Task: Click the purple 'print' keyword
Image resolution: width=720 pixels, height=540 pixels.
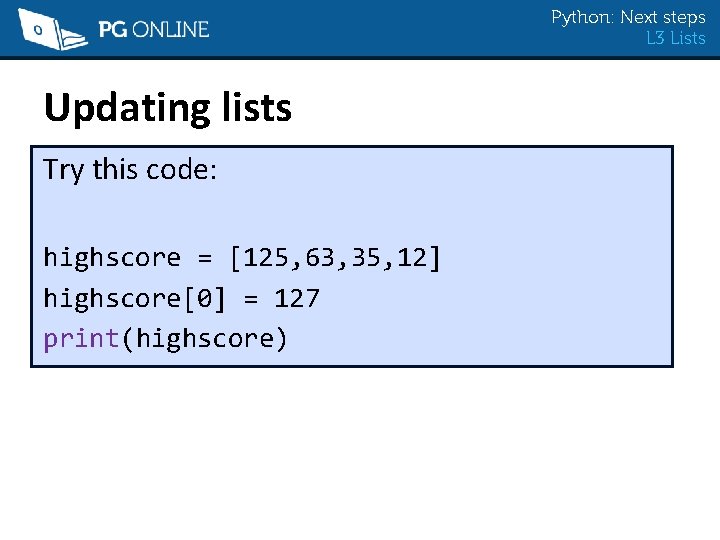Action: tap(81, 338)
